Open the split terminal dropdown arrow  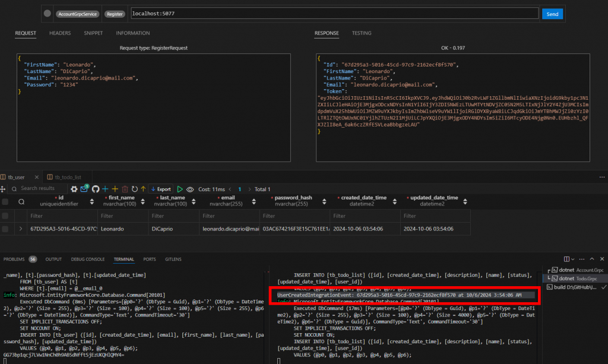click(572, 259)
